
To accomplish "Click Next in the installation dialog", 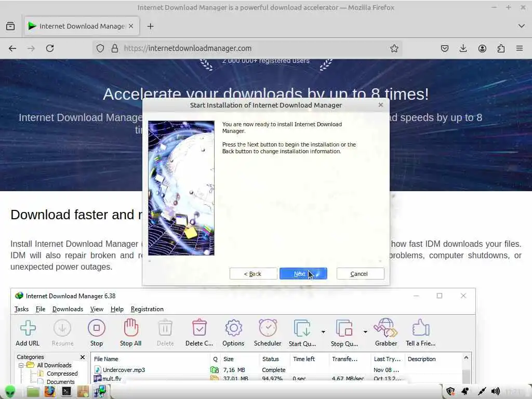I will (x=303, y=274).
